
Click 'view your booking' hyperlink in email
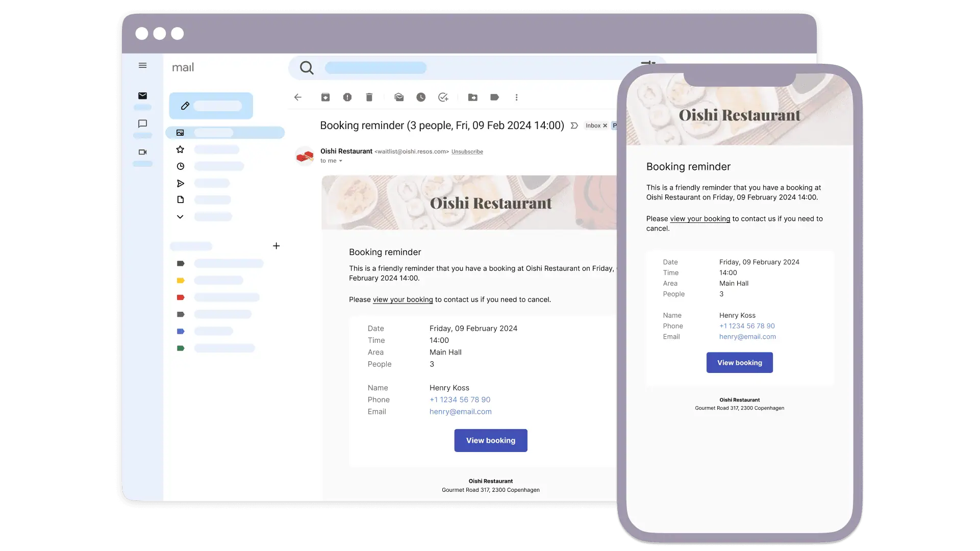403,299
